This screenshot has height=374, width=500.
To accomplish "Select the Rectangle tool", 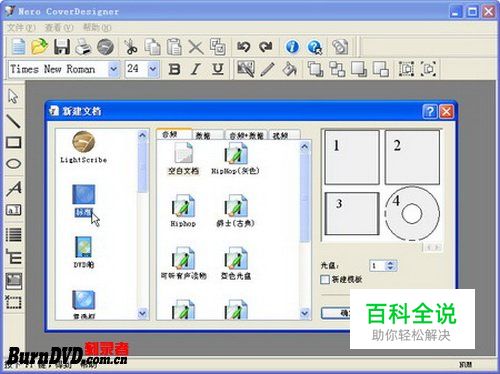I will click(14, 142).
